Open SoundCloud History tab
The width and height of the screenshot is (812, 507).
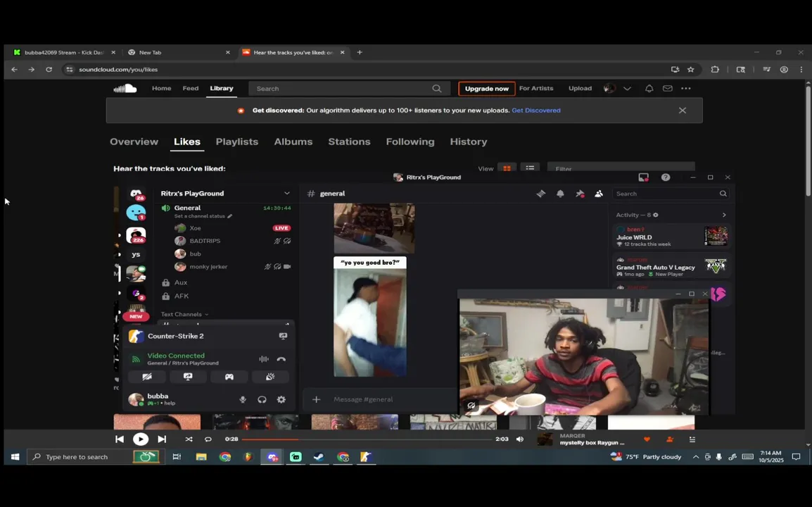pos(468,142)
